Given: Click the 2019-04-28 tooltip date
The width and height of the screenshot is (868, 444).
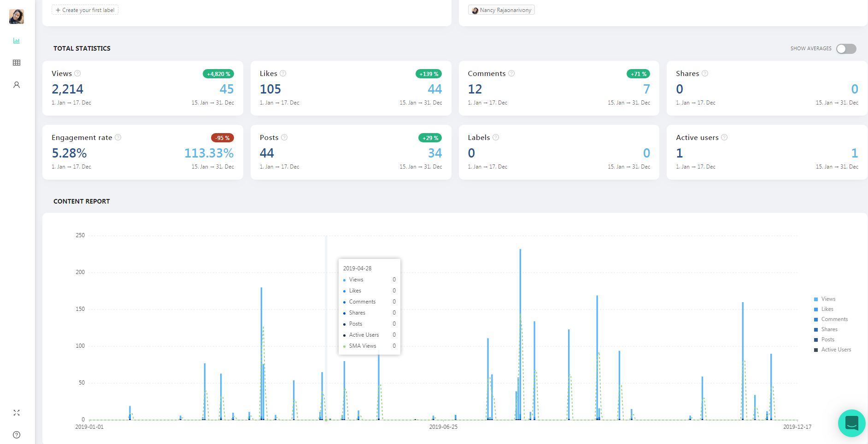Looking at the screenshot, I should (x=357, y=269).
